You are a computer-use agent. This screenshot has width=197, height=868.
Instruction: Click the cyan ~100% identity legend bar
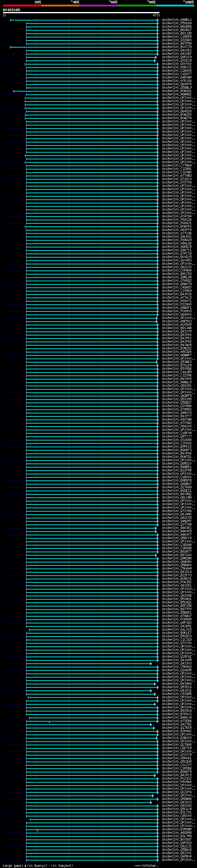pyautogui.click(x=175, y=6)
